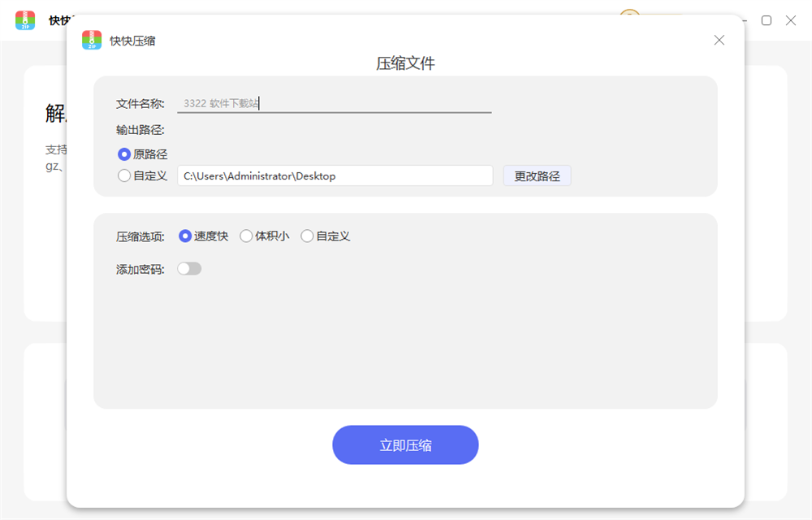Select the 自定义 output path option

tap(124, 175)
